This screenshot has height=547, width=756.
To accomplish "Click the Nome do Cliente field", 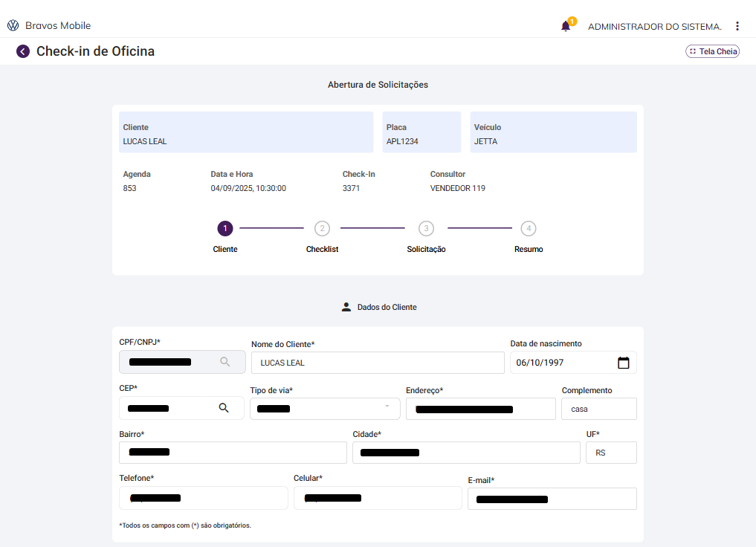I will tap(378, 363).
